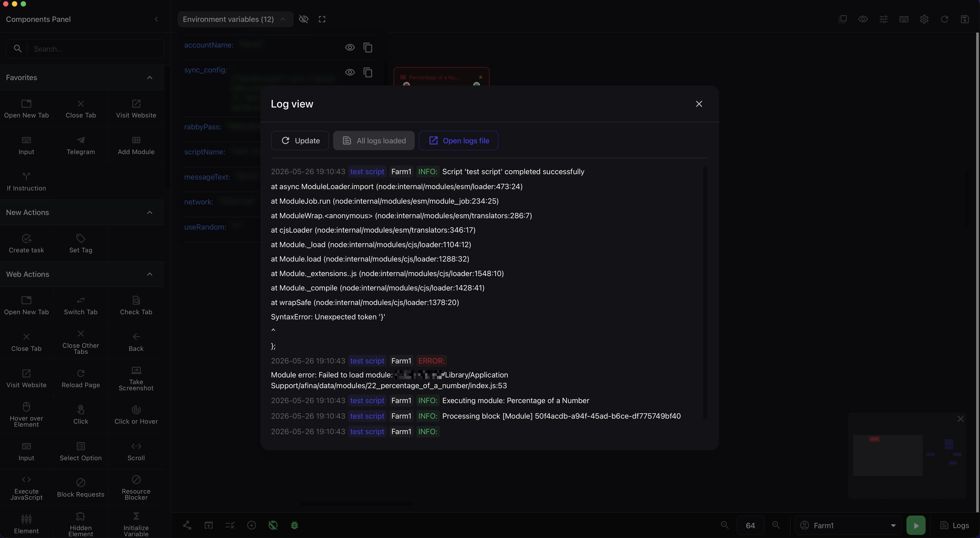This screenshot has width=980, height=538.
Task: Reveal the accountName variable value
Action: (350, 47)
